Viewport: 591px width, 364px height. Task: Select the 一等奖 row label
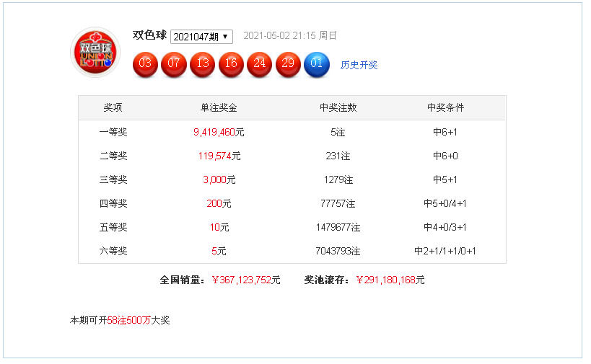(113, 132)
